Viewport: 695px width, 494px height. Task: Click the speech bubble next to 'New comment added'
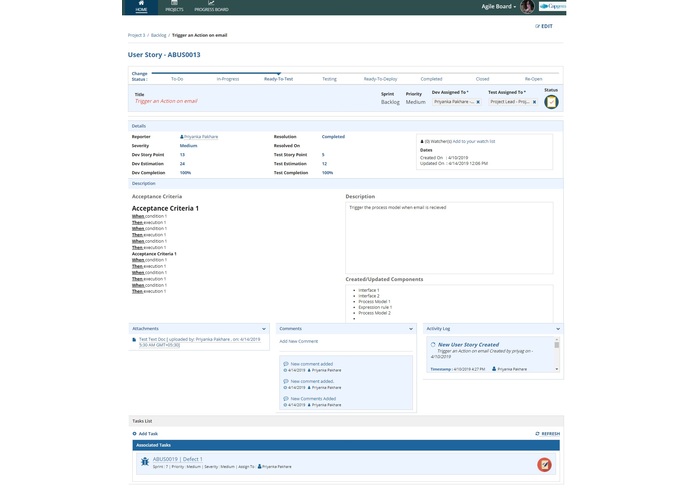coord(286,364)
